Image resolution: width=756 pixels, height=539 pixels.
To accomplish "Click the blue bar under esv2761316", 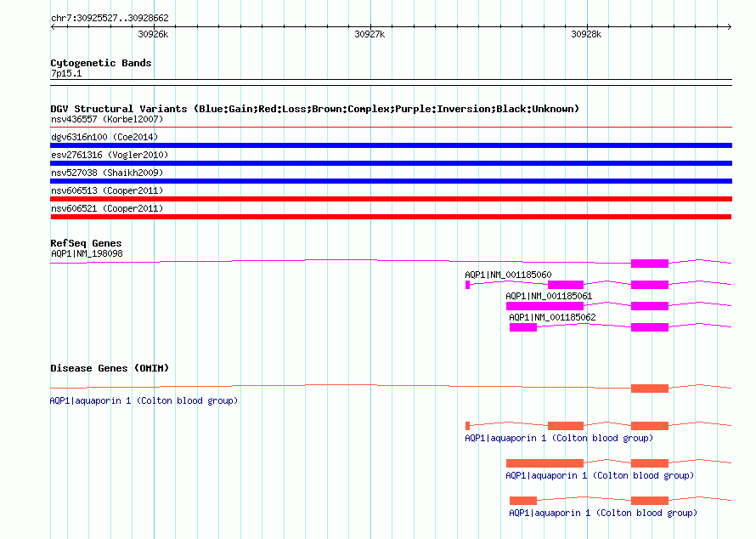I will coord(391,163).
